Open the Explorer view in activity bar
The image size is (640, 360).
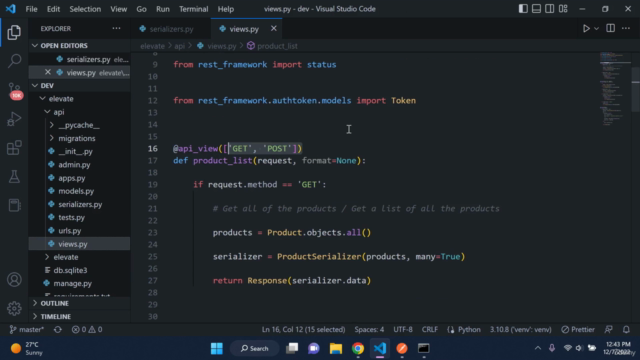pos(14,33)
